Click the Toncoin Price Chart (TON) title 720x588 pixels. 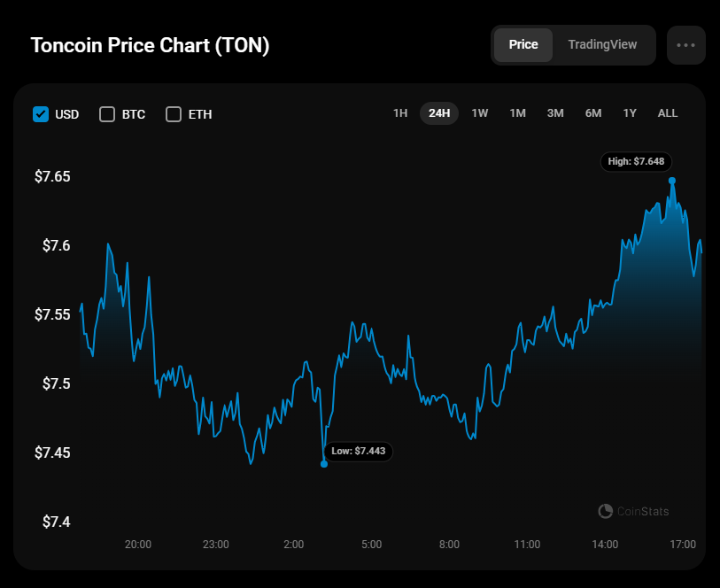(150, 46)
